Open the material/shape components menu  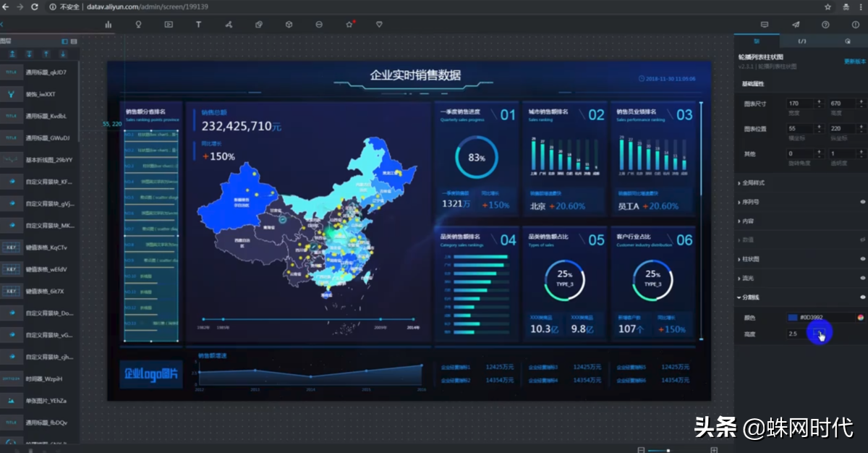pos(259,24)
